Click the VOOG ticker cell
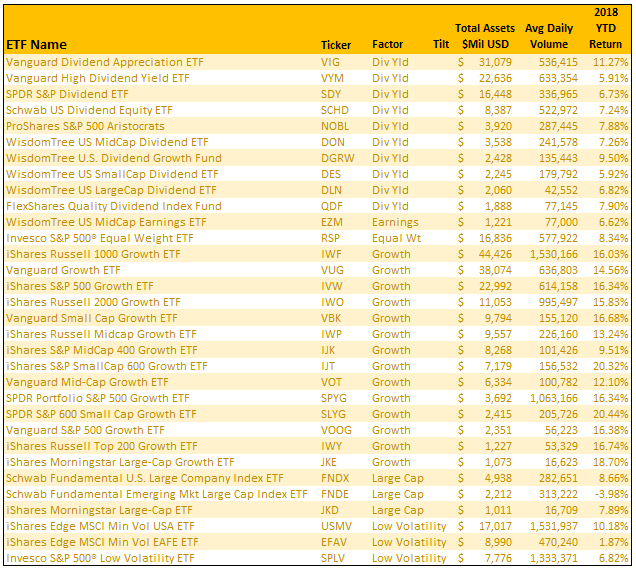The width and height of the screenshot is (636, 570). (336, 430)
